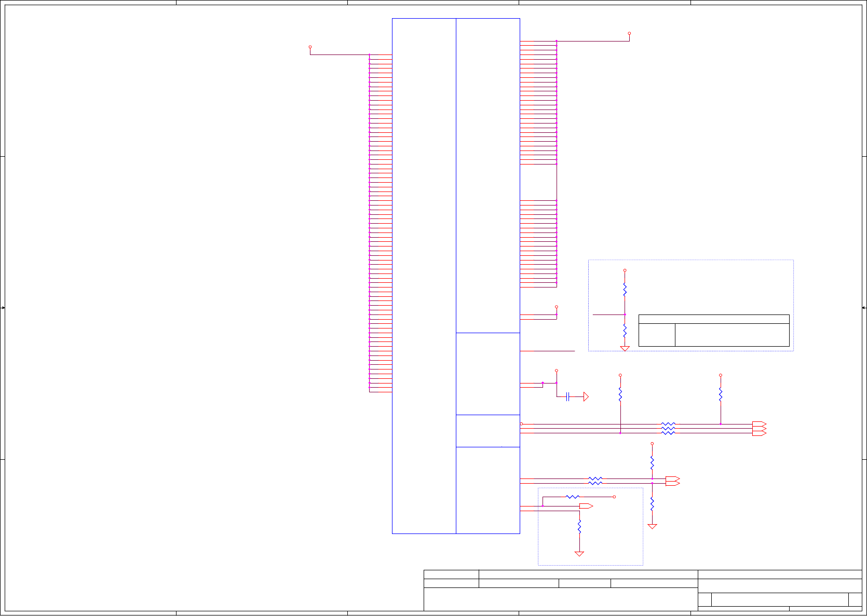The height and width of the screenshot is (616, 867).
Task: Select the lower divider resistor in the large dashed box
Action: [625, 331]
